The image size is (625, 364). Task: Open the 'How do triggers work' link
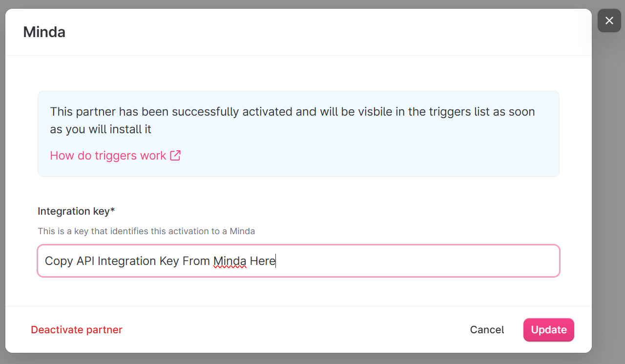pos(108,156)
